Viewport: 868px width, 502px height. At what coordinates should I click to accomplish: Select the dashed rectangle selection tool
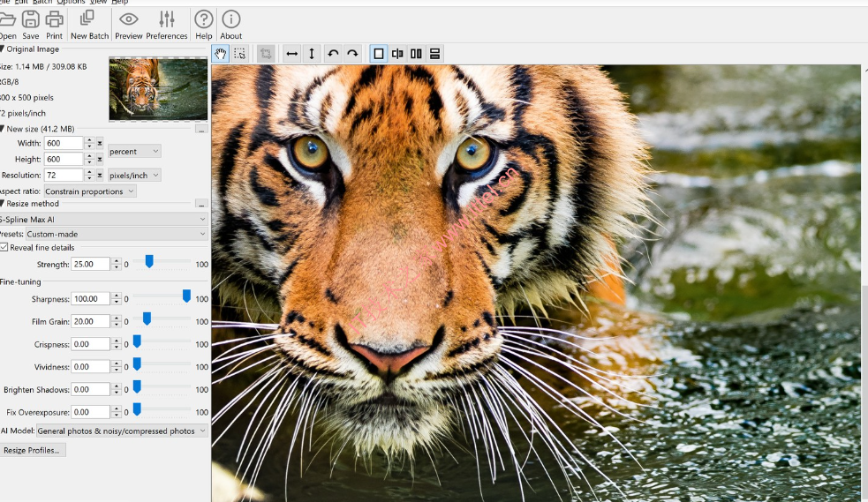239,54
